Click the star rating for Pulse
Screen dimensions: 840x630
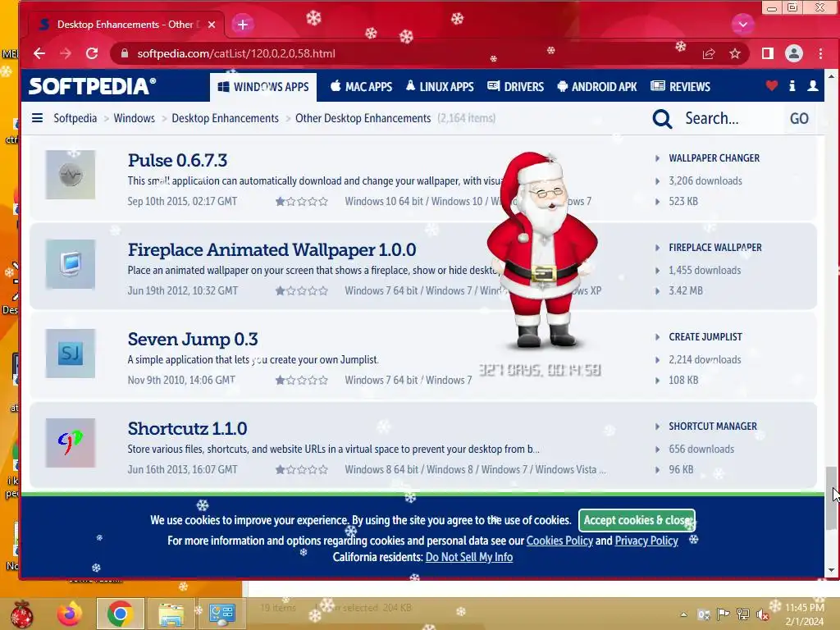coord(302,202)
